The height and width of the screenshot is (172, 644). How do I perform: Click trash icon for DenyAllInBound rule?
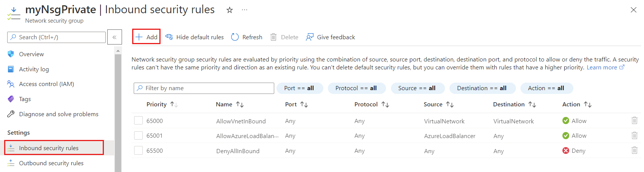tap(634, 150)
